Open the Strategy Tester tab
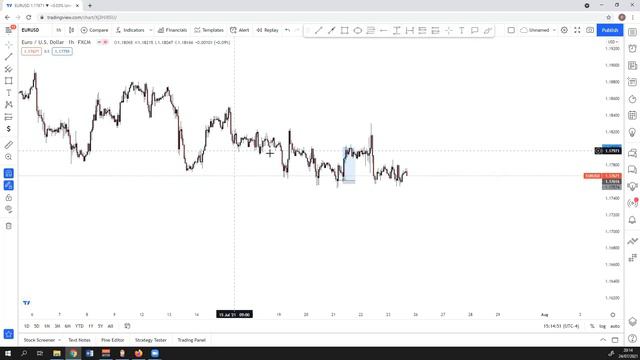 (151, 340)
